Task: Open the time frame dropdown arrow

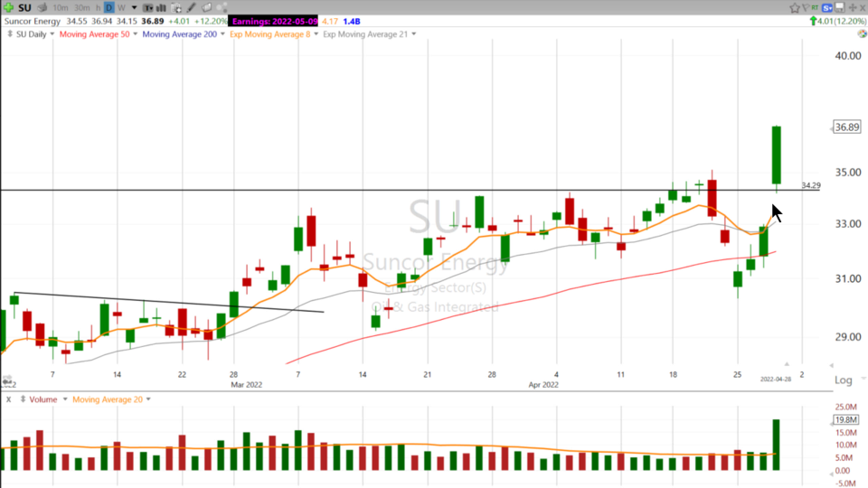Action: [134, 8]
